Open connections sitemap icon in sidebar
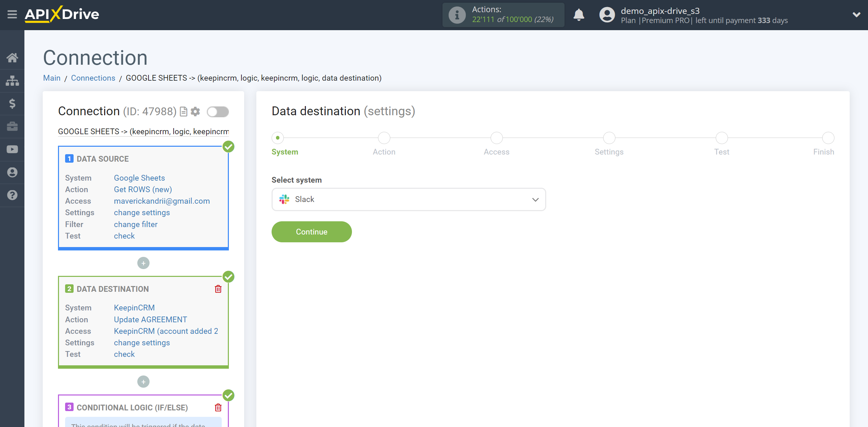Screen dimensions: 868x427 [x=12, y=81]
